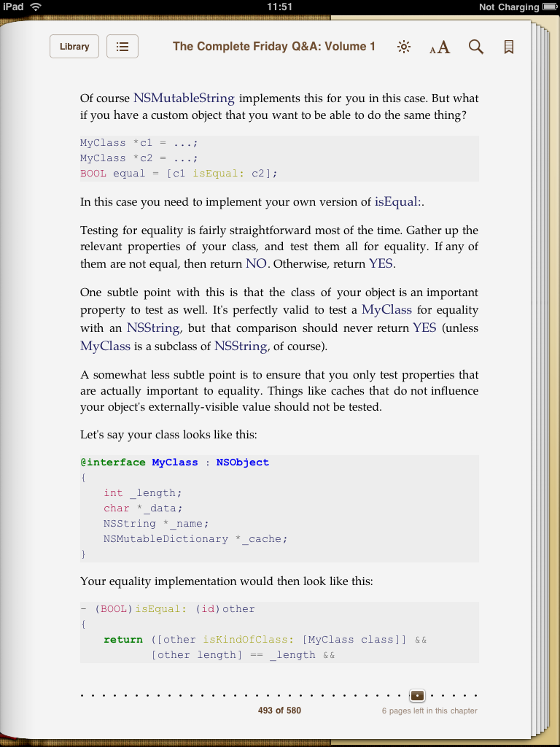
Task: Tap the battery icon in status bar
Action: click(x=549, y=7)
